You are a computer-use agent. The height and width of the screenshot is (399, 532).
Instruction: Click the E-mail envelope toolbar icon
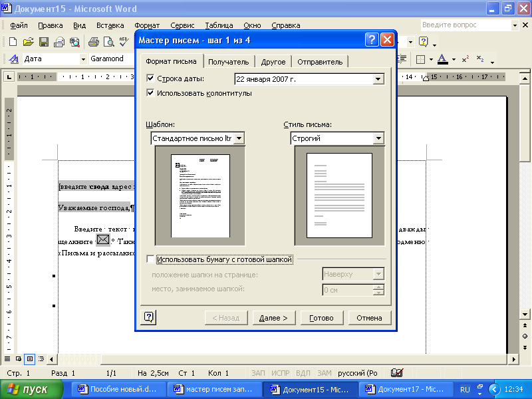(59, 42)
